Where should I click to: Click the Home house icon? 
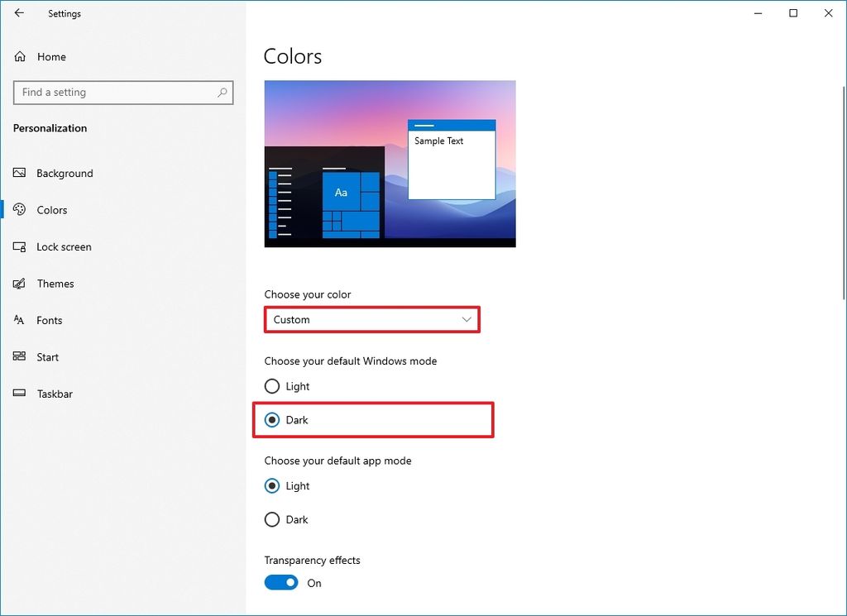20,56
